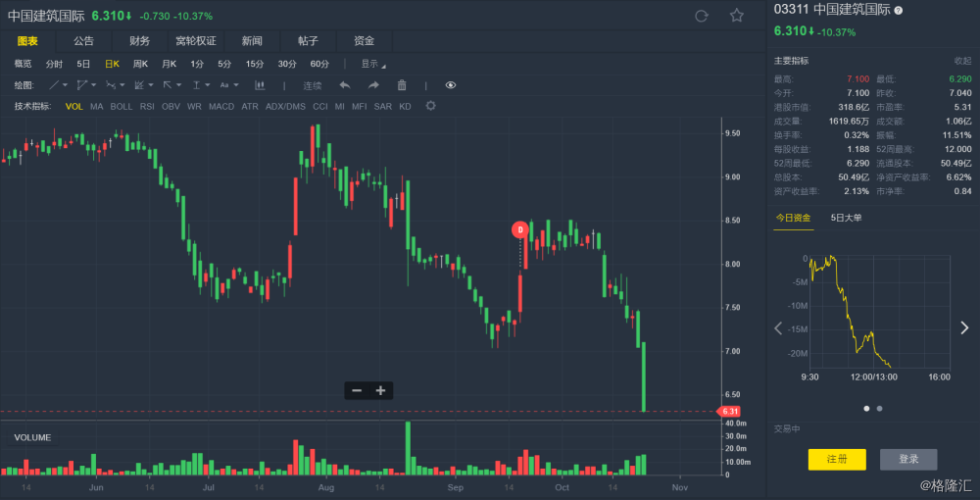
Task: Delete drawings with trash can icon
Action: coord(402,85)
